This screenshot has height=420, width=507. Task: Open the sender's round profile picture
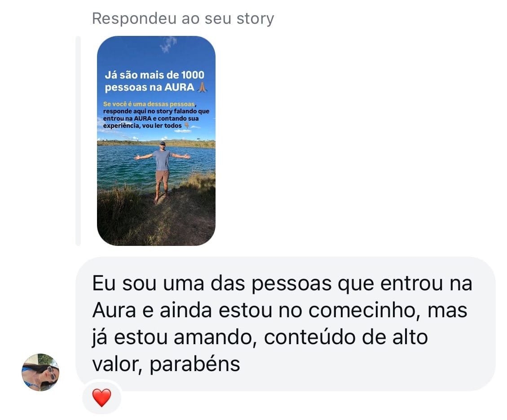(40, 372)
